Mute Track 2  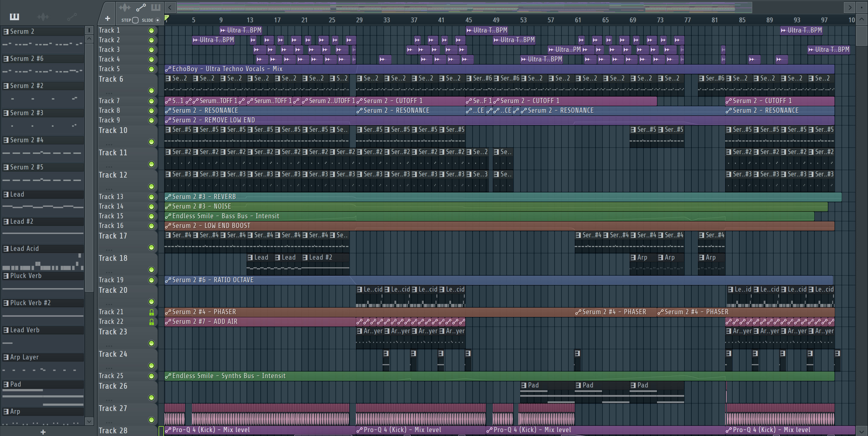pos(152,40)
